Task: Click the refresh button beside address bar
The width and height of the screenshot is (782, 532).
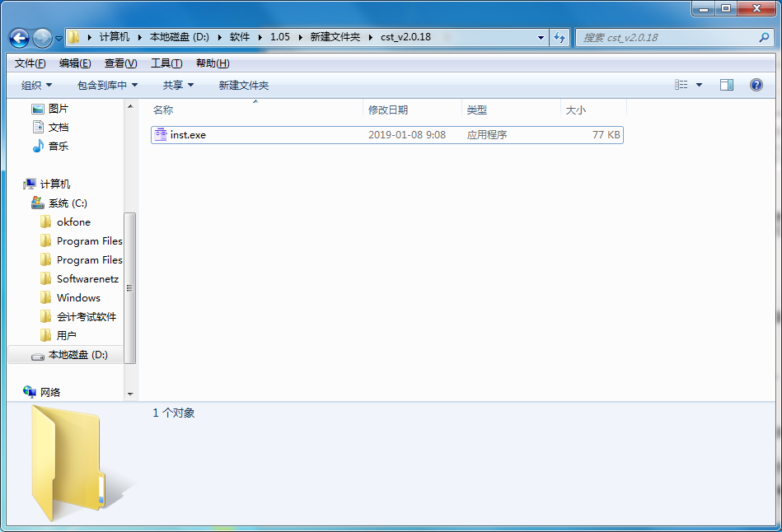Action: pyautogui.click(x=560, y=37)
